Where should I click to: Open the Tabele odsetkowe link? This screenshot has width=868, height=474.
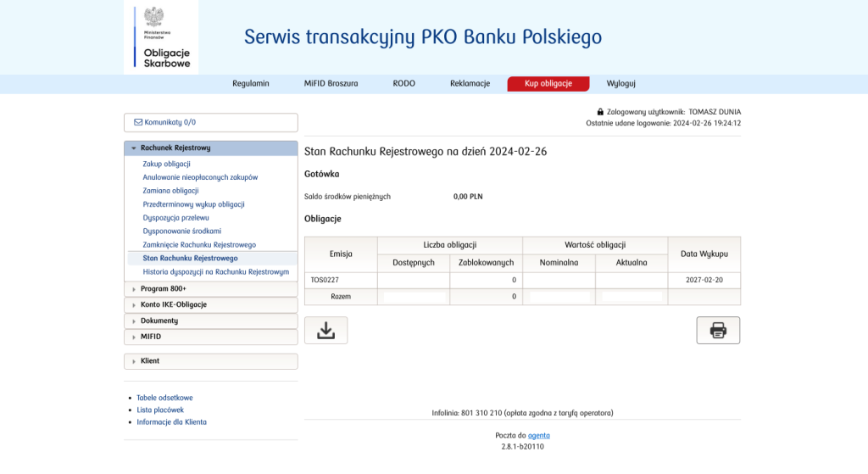(164, 398)
